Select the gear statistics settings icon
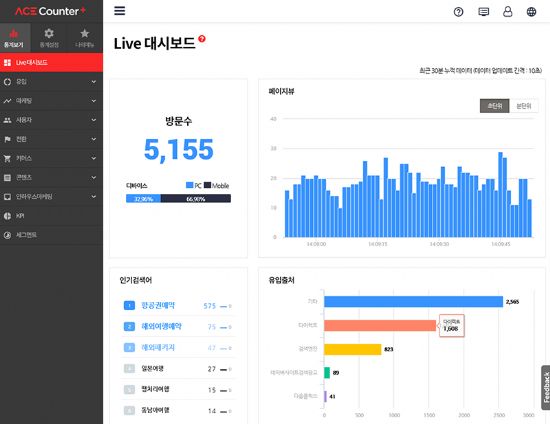Image resolution: width=550 pixels, height=424 pixels. [49, 38]
